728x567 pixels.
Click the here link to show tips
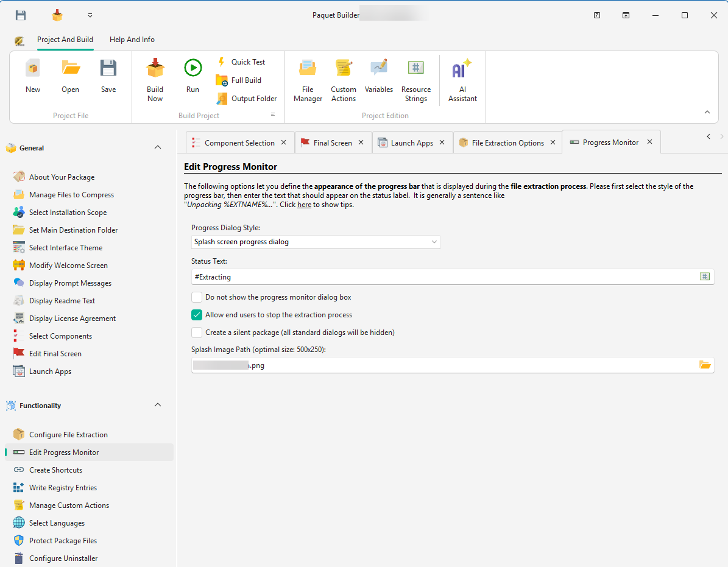[x=304, y=204]
